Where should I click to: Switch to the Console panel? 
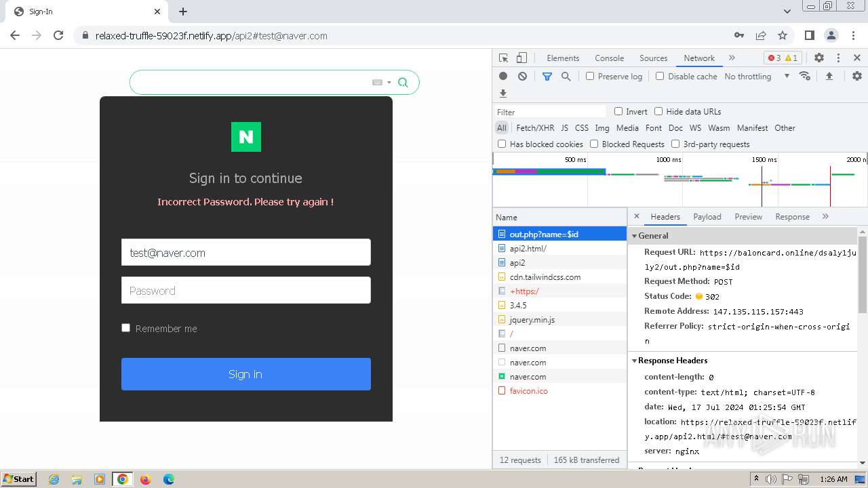click(609, 58)
